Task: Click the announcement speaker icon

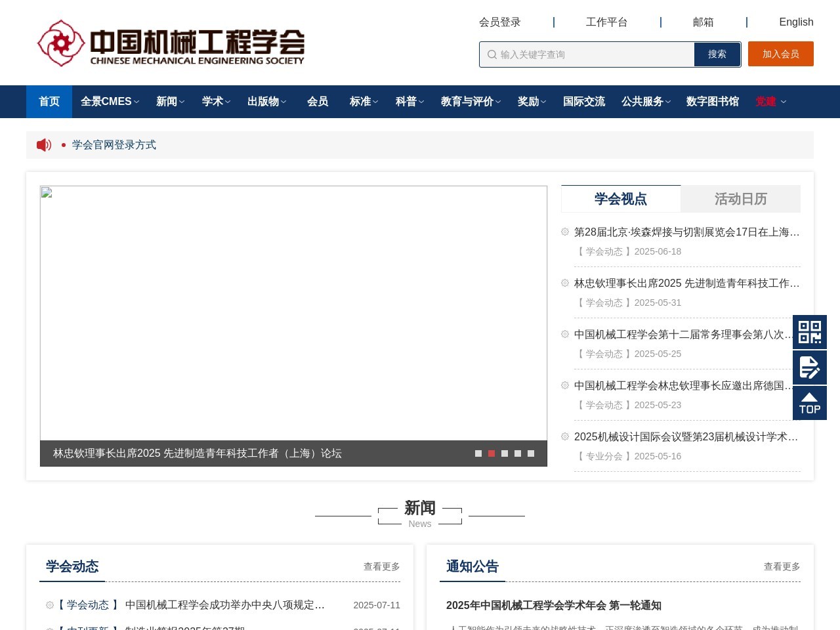Action: (x=43, y=144)
